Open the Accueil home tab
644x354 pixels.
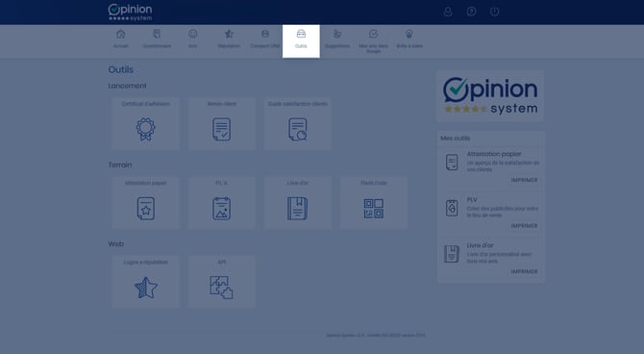120,39
